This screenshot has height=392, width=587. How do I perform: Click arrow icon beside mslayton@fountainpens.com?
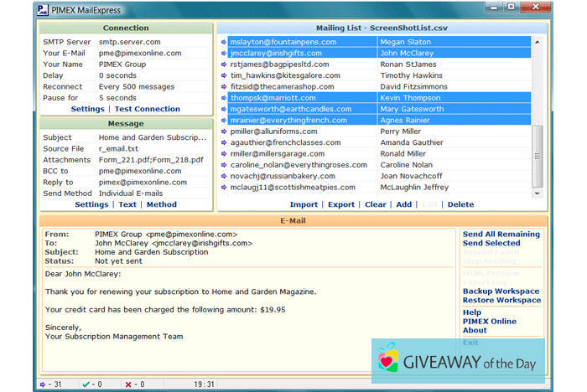[224, 42]
